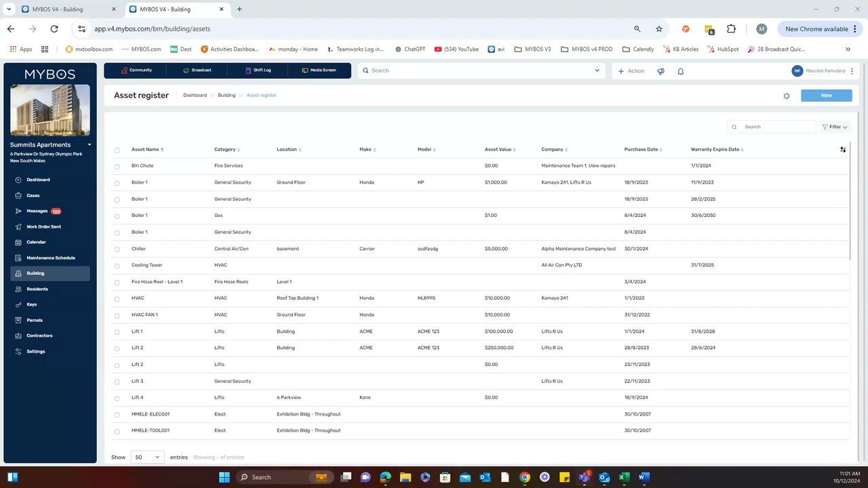Screen dimensions: 868x488
Task: Select Residents in the sidebar
Action: [x=37, y=289]
